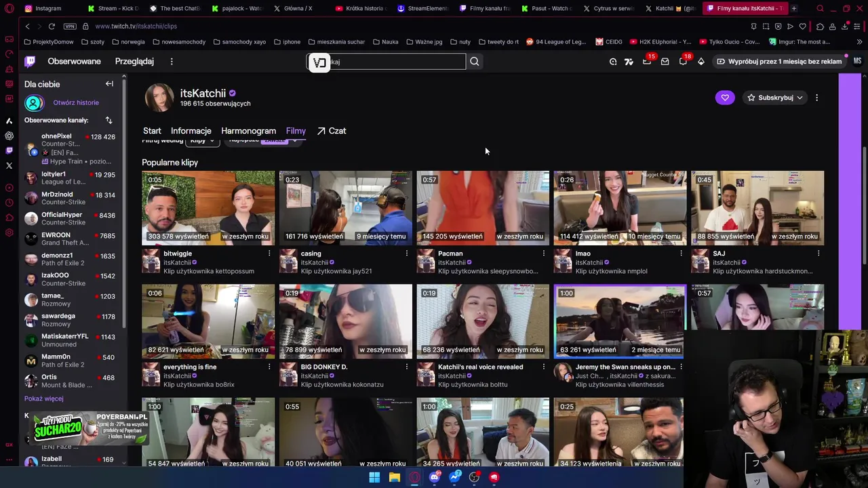
Task: Go back with the browser back arrow
Action: click(x=27, y=26)
